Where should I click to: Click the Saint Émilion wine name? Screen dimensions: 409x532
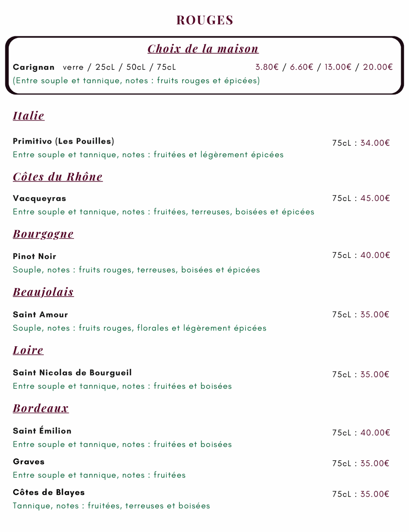pos(42,430)
